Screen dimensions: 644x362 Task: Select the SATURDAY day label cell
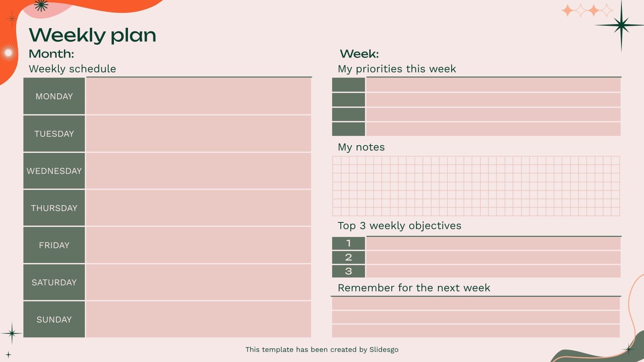[54, 282]
